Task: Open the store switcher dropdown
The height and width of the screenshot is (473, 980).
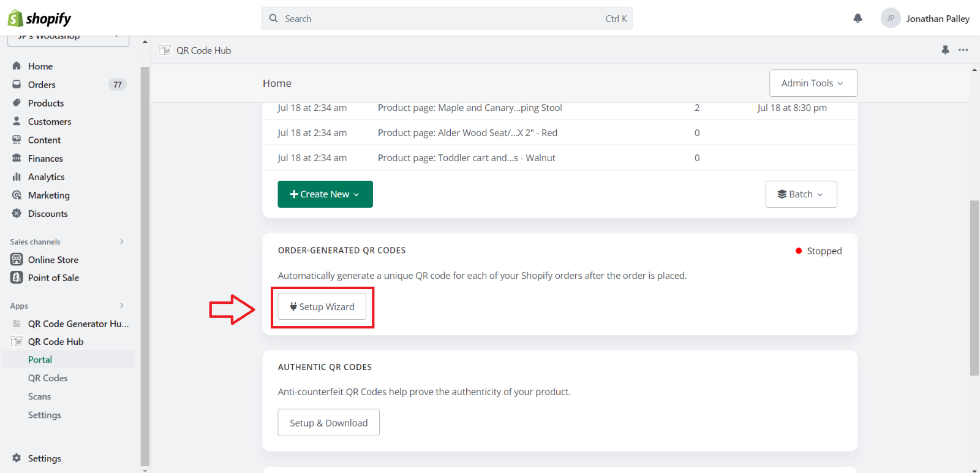Action: (x=68, y=38)
